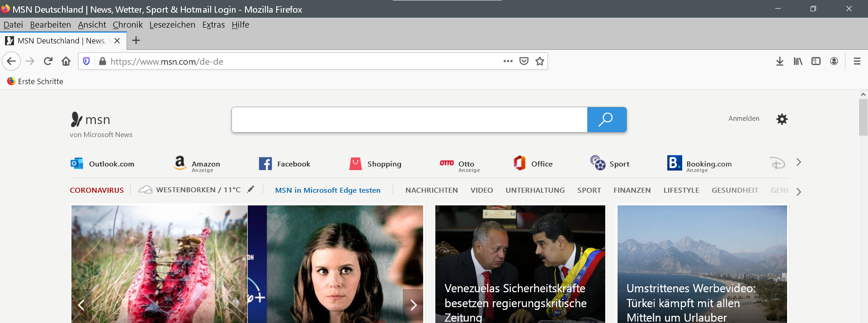Open the Extras menu
868x323 pixels.
pyautogui.click(x=213, y=25)
